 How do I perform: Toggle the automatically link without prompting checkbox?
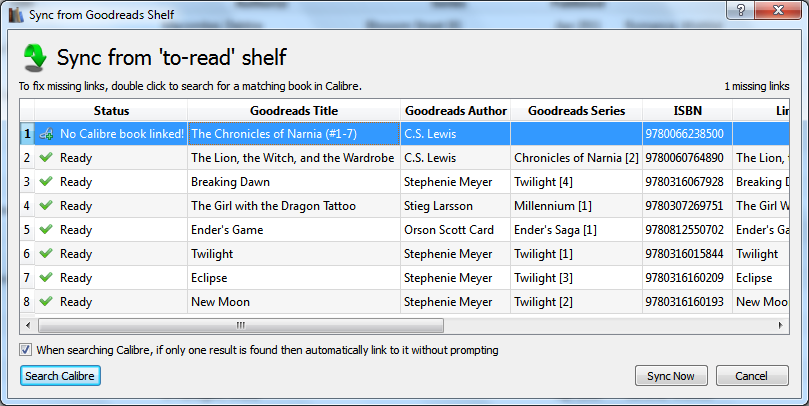click(25, 350)
